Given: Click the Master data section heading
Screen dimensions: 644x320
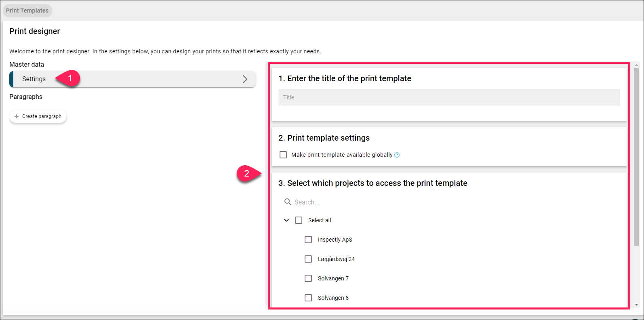Looking at the screenshot, I should tap(27, 65).
